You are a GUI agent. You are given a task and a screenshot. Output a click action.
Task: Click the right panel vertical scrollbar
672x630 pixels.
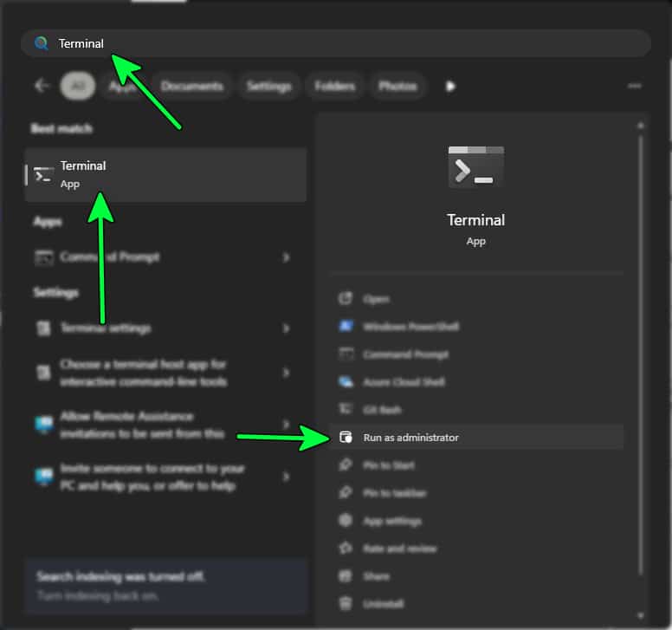tap(641, 347)
